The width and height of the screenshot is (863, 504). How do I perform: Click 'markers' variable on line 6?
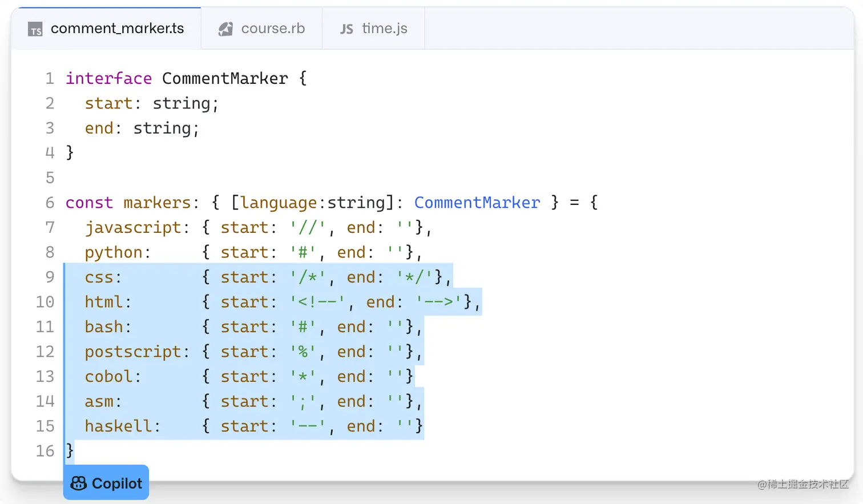point(157,203)
